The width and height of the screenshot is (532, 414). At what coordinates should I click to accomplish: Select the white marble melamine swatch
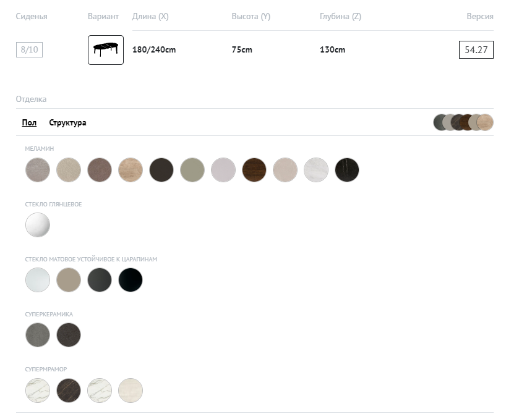click(x=316, y=169)
